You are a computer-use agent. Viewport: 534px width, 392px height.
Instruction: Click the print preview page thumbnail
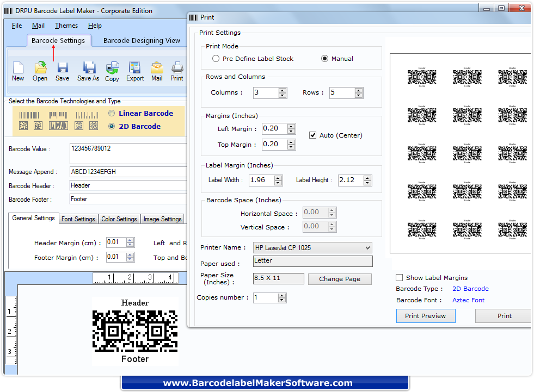(x=461, y=153)
